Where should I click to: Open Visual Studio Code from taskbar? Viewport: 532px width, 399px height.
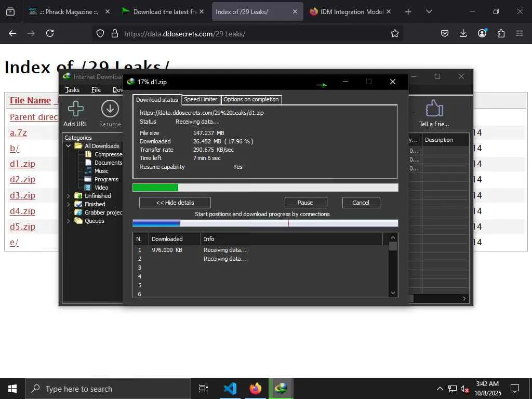[x=230, y=389]
